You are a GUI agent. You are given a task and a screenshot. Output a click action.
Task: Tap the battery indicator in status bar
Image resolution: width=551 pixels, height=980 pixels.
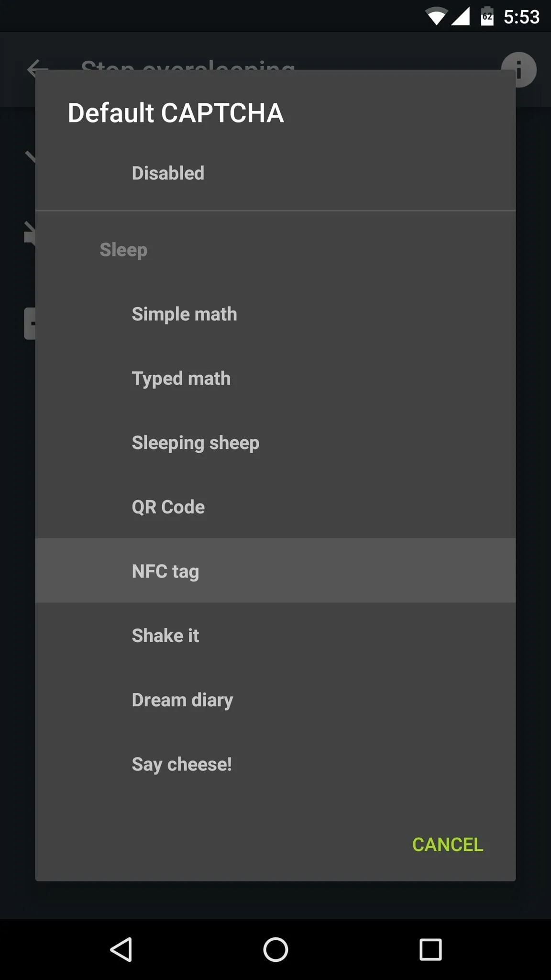(x=487, y=17)
